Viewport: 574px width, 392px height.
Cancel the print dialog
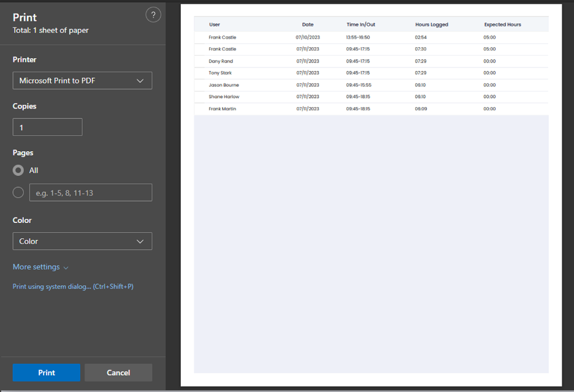point(118,372)
